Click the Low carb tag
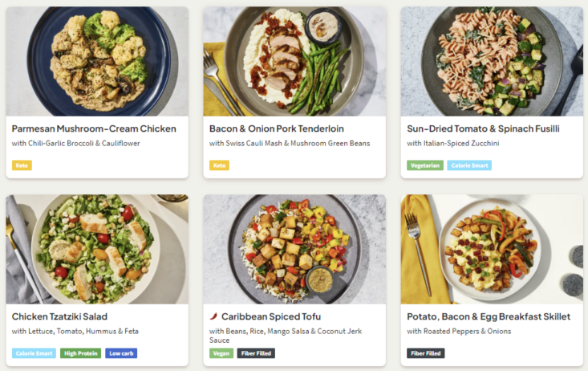Viewport: 588px width, 371px height. [120, 353]
